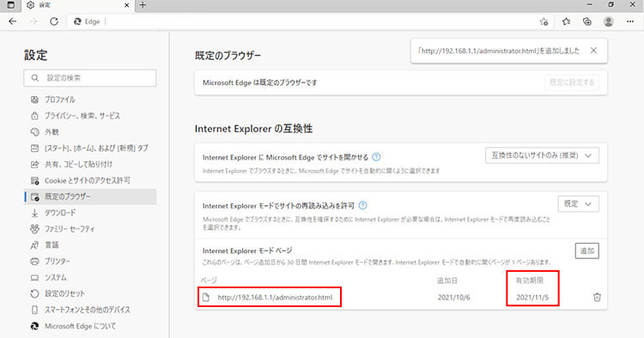The width and height of the screenshot is (644, 338).
Task: Click Microsoft Edge は既定のブラウザーです text
Action: coord(259,82)
